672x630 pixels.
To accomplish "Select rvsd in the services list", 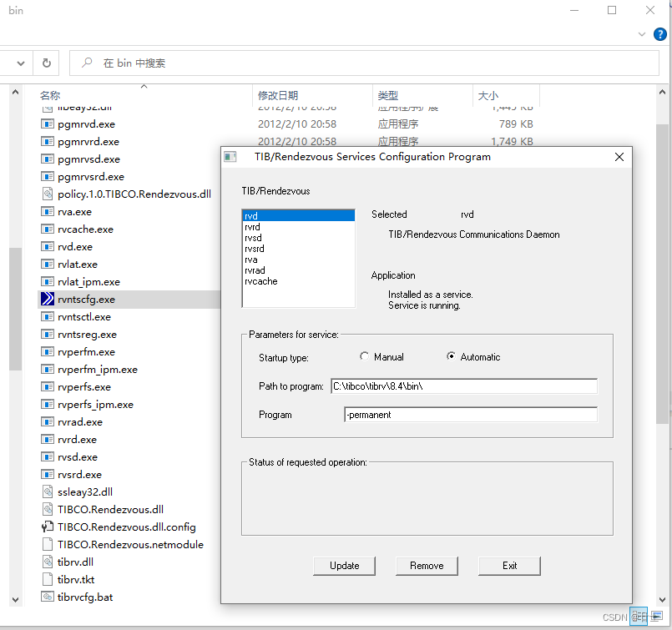I will [299, 238].
